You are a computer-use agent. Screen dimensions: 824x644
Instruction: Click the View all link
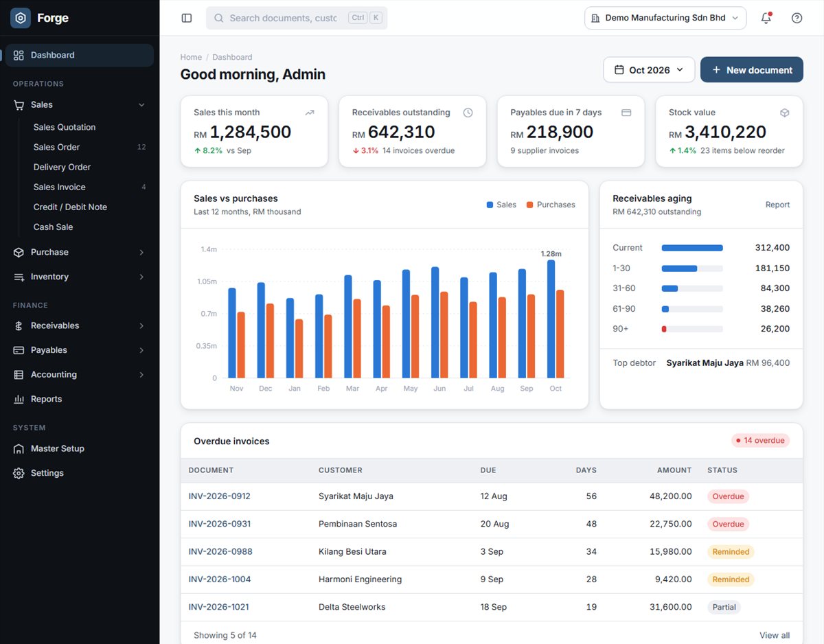775,635
